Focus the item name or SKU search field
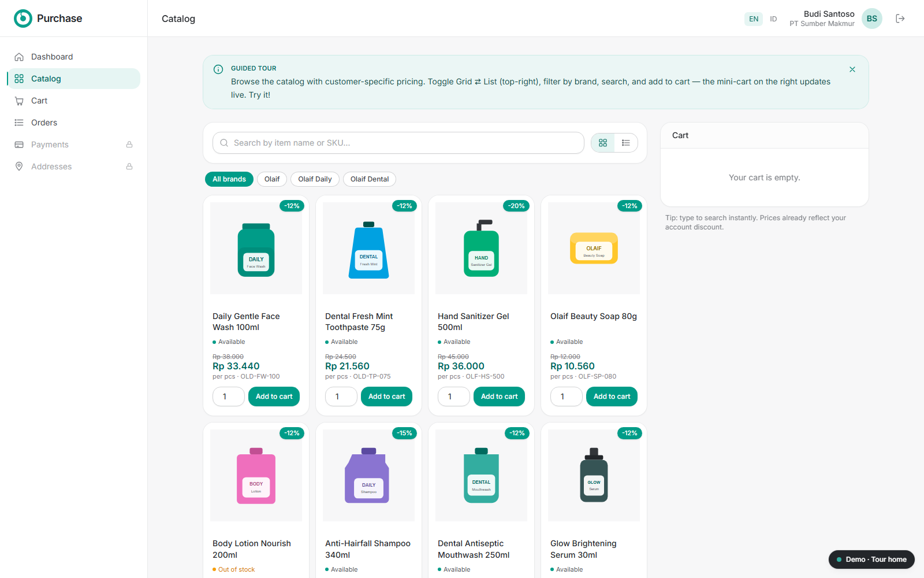The image size is (924, 578). pos(398,143)
